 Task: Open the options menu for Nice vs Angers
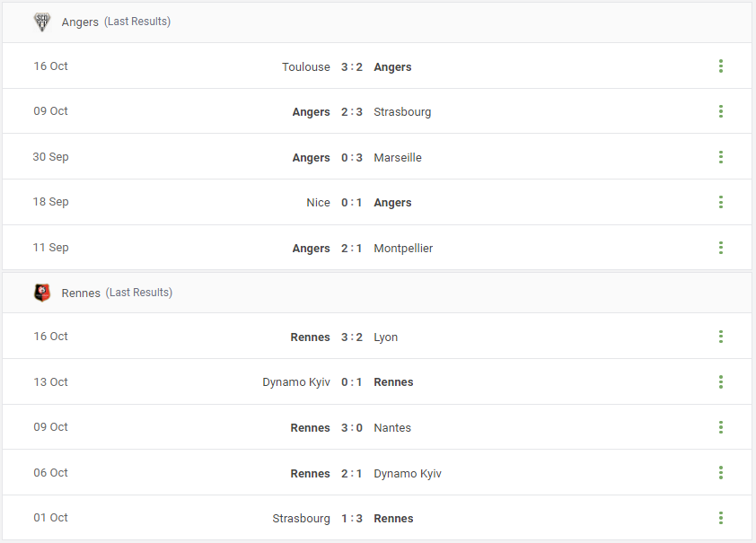pos(721,202)
